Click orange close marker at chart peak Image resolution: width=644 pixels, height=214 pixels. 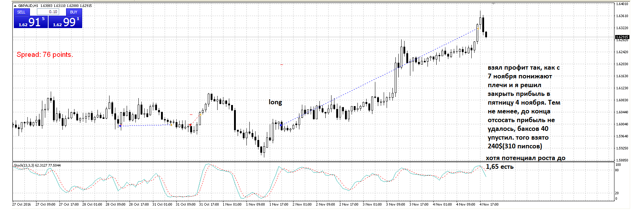pos(478,28)
